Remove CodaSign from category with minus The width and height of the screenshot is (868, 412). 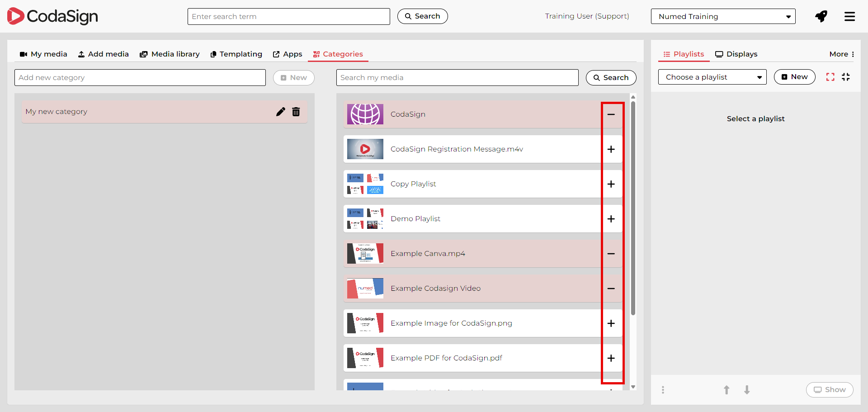[611, 114]
